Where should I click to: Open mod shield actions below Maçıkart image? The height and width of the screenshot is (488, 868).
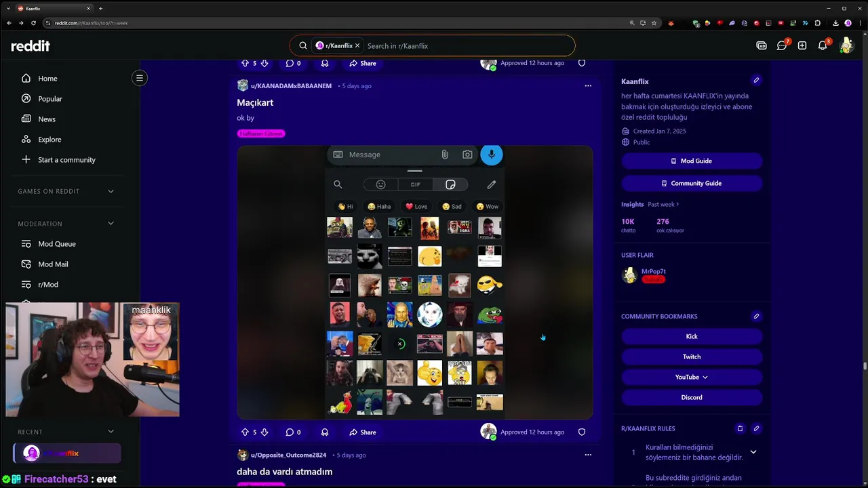click(x=582, y=432)
